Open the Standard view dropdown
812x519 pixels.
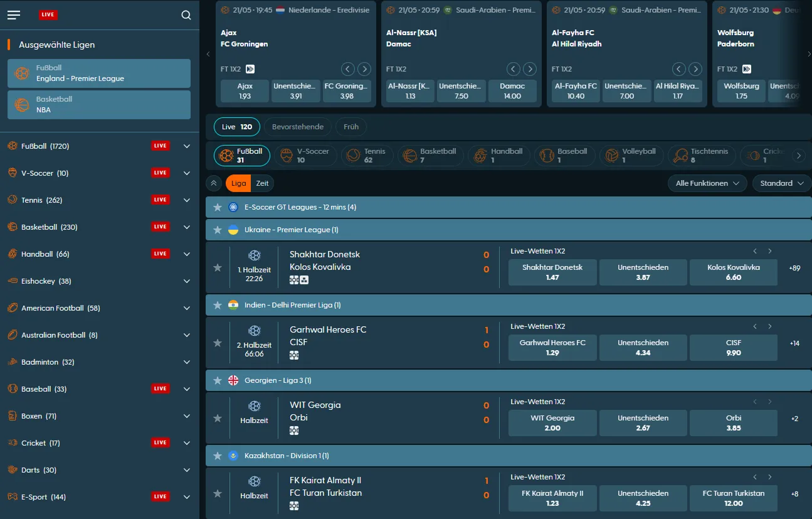click(782, 183)
